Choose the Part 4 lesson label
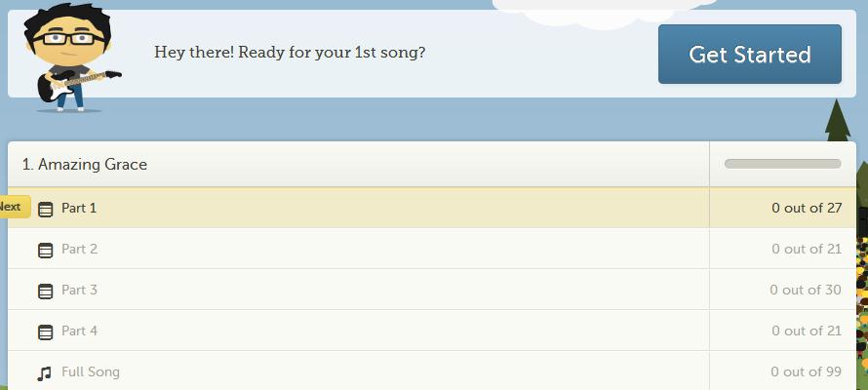 click(x=79, y=331)
